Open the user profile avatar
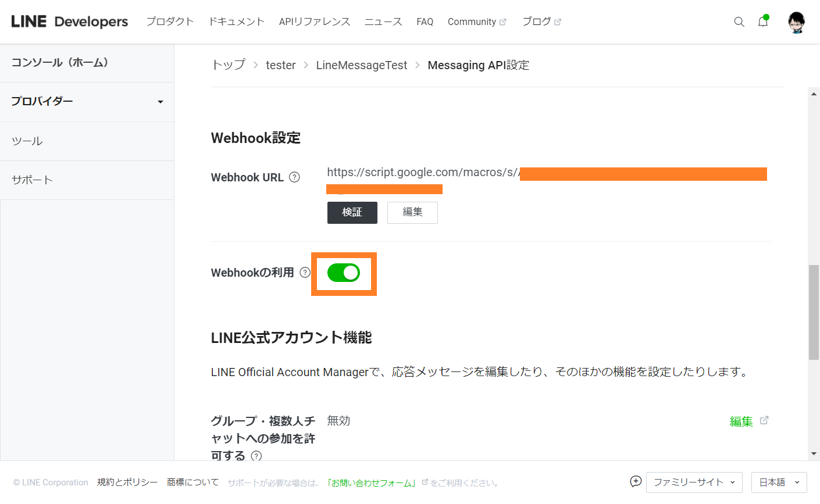 [796, 22]
